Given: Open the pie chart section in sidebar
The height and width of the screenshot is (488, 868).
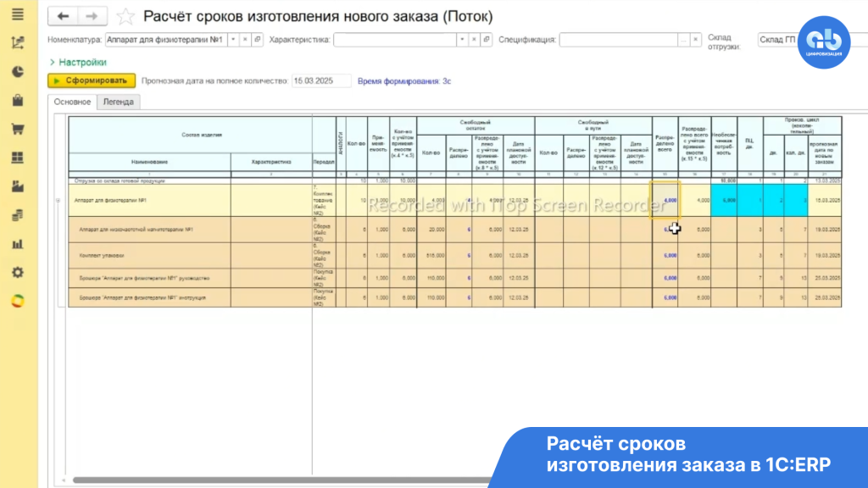Looking at the screenshot, I should point(18,71).
